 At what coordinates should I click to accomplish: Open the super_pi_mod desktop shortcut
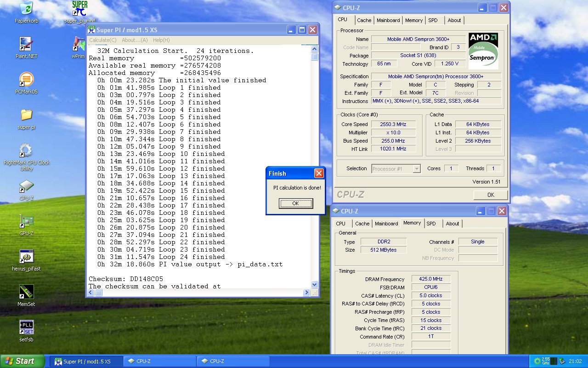click(80, 8)
